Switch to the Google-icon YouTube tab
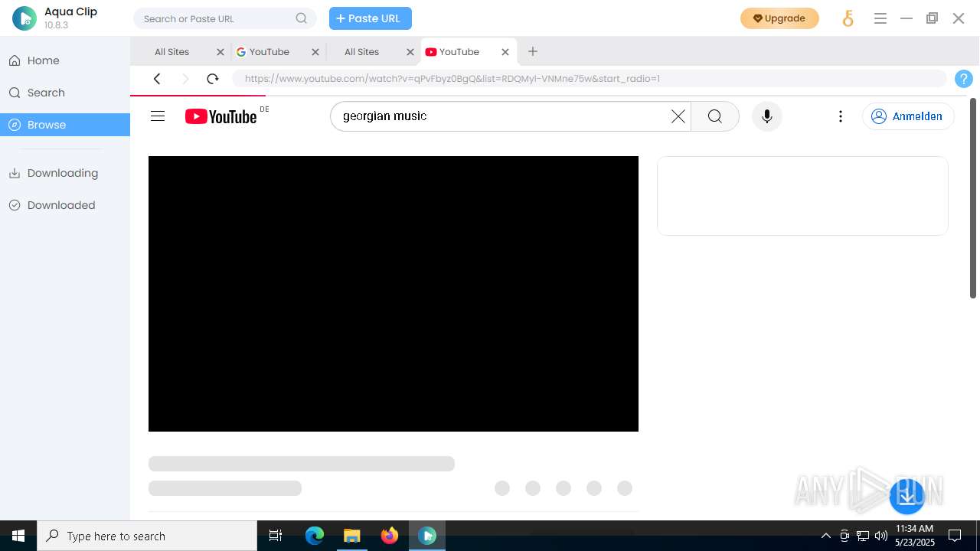Viewport: 980px width, 551px height. pyautogui.click(x=268, y=52)
